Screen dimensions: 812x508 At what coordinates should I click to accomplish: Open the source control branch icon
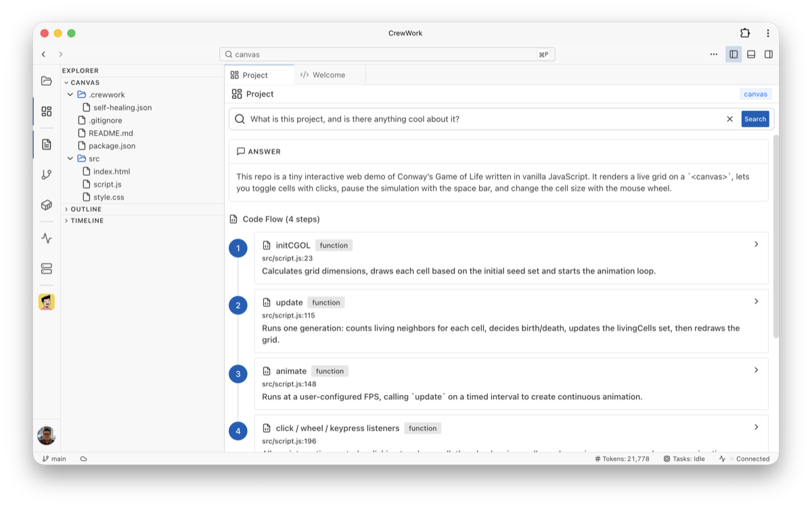47,175
